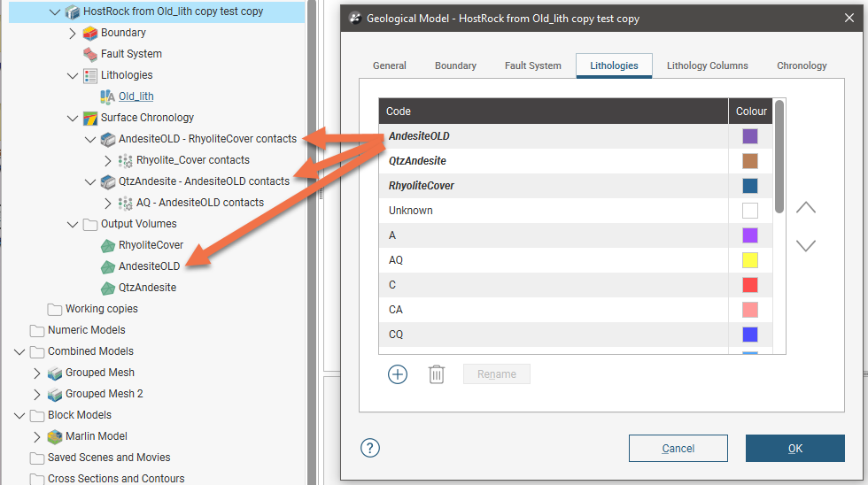Click the purple AndesiteOLD colour swatch

tap(750, 136)
